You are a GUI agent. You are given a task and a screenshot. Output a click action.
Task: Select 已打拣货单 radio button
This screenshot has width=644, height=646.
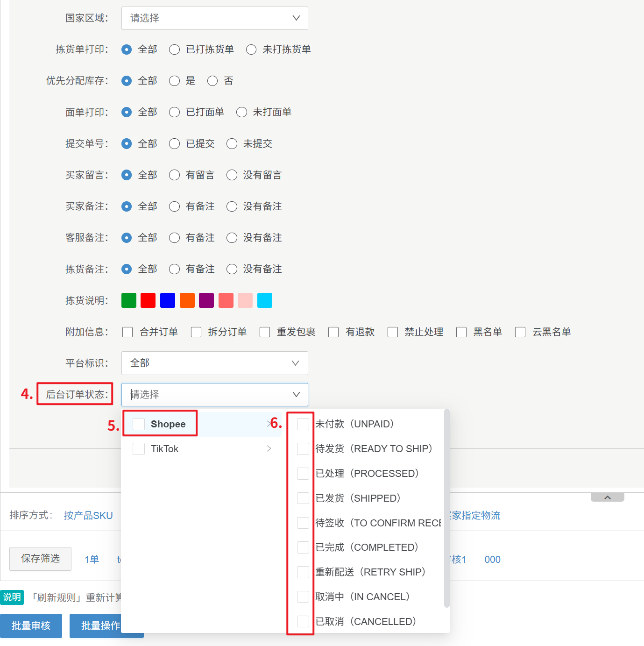(175, 50)
